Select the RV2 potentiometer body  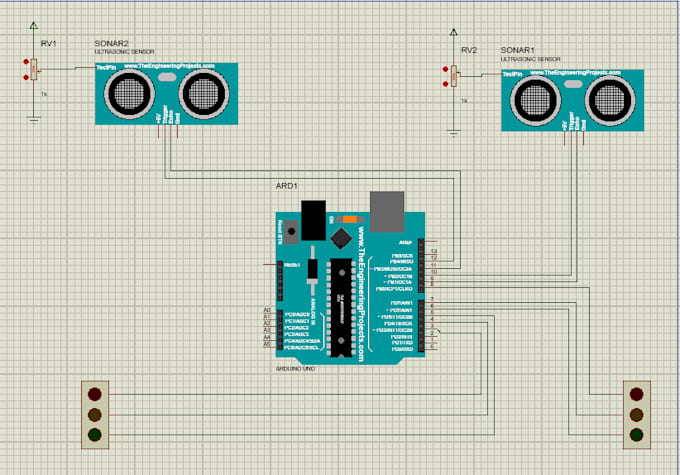click(454, 76)
